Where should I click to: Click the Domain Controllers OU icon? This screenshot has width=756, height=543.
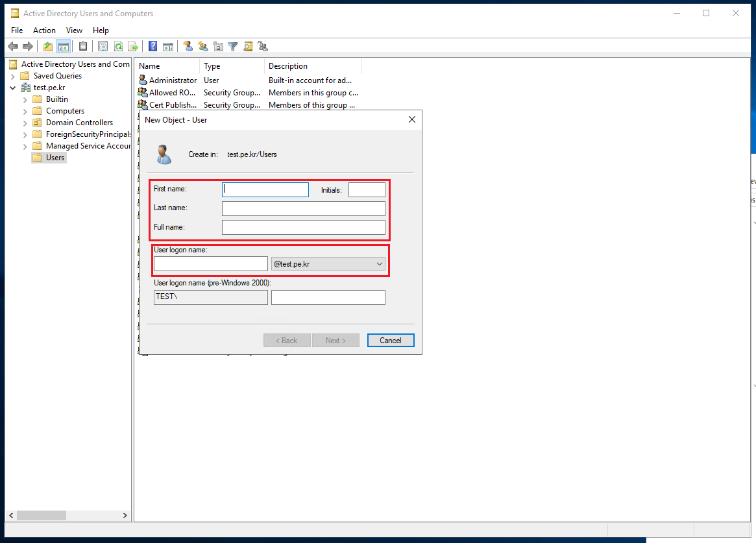37,123
